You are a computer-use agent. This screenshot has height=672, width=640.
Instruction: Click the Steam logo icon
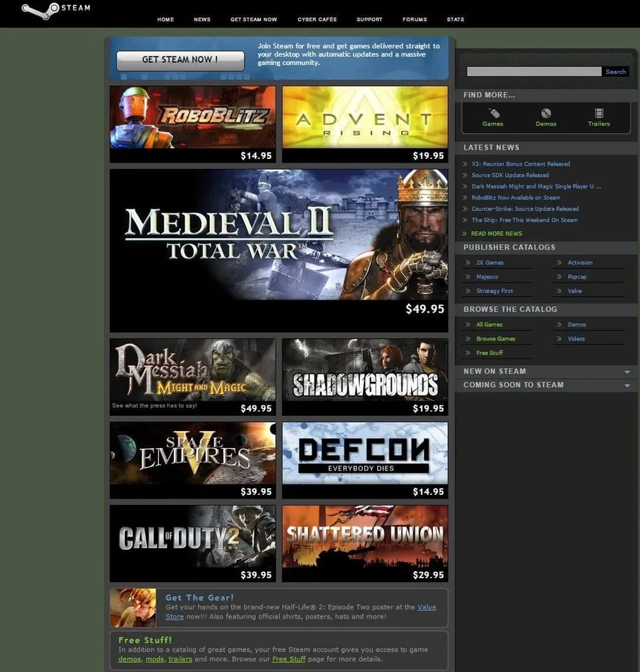41,10
